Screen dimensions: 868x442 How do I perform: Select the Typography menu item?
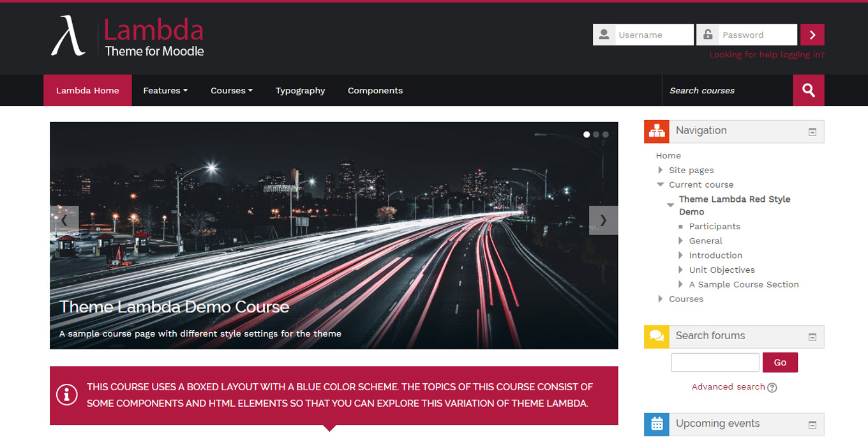[300, 90]
